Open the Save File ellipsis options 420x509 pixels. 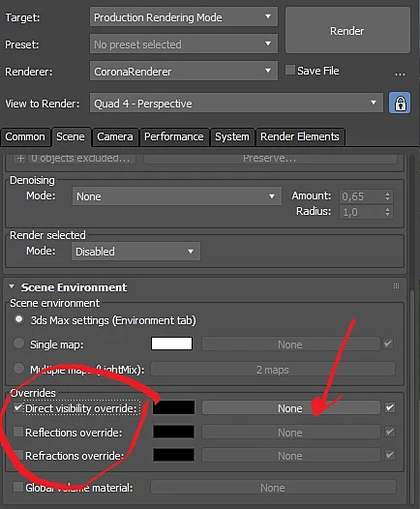pyautogui.click(x=400, y=74)
